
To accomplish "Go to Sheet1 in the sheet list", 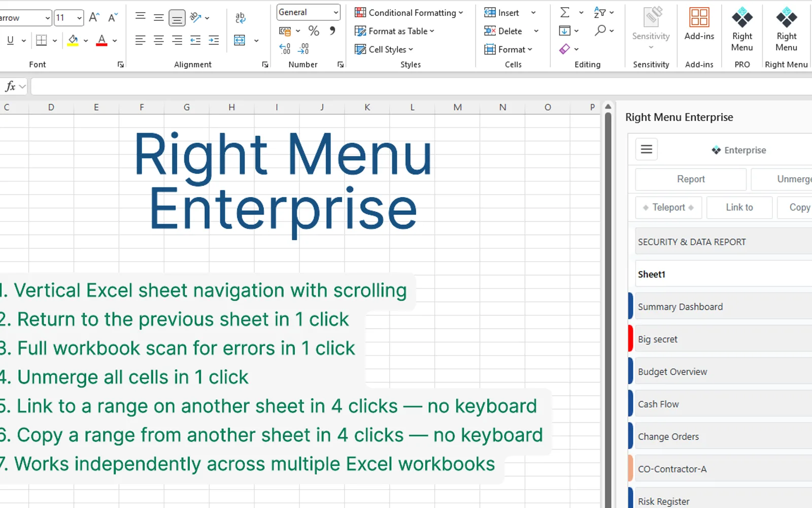I will pos(724,274).
